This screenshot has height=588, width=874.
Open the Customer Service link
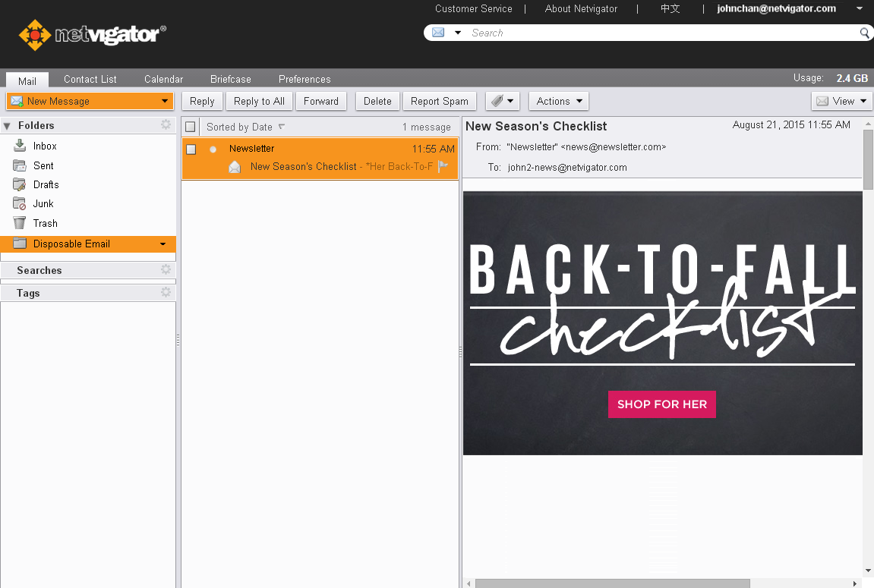tap(473, 9)
